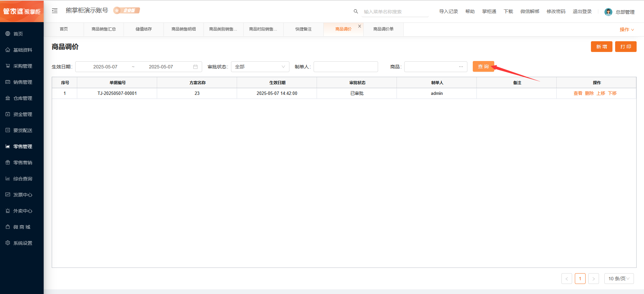Click the ellipsis icon in the 商品 field
The image size is (644, 294).
click(461, 67)
